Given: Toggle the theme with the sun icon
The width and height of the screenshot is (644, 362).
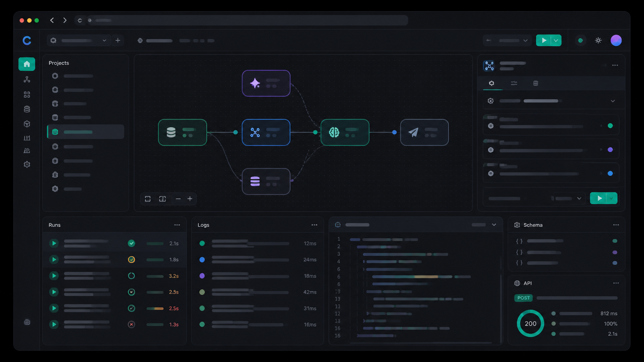Looking at the screenshot, I should pyautogui.click(x=598, y=40).
